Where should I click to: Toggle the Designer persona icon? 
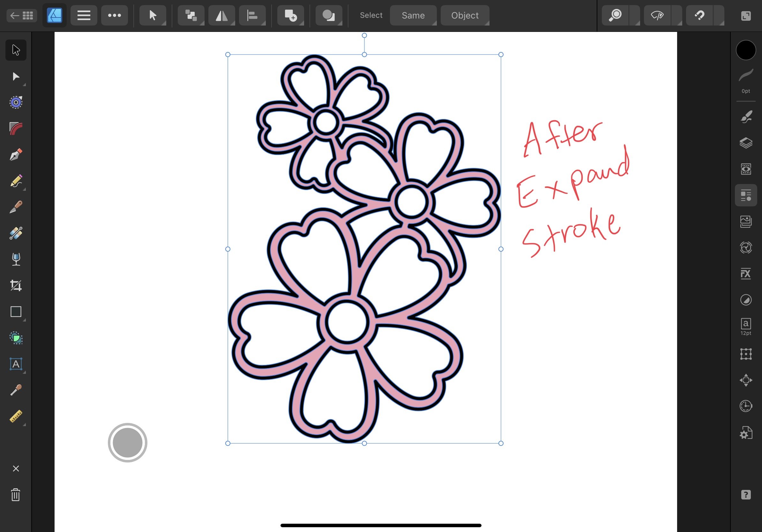click(55, 15)
